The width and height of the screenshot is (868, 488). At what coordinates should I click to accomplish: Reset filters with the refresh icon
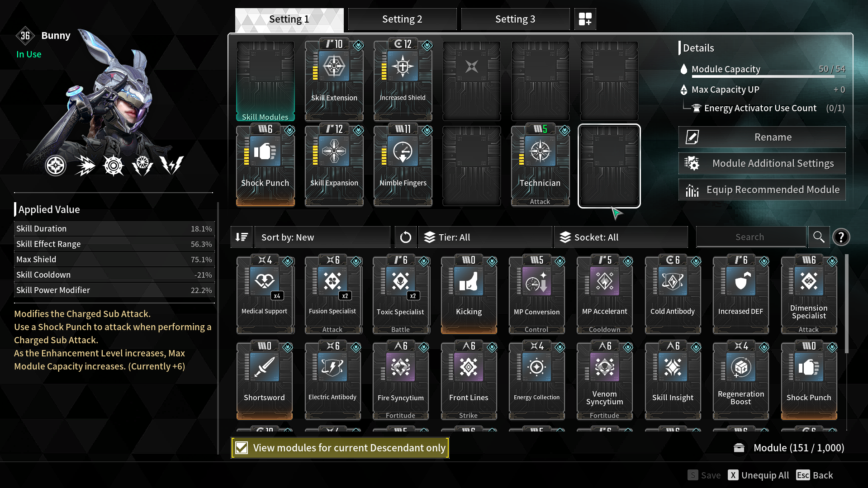tap(405, 237)
